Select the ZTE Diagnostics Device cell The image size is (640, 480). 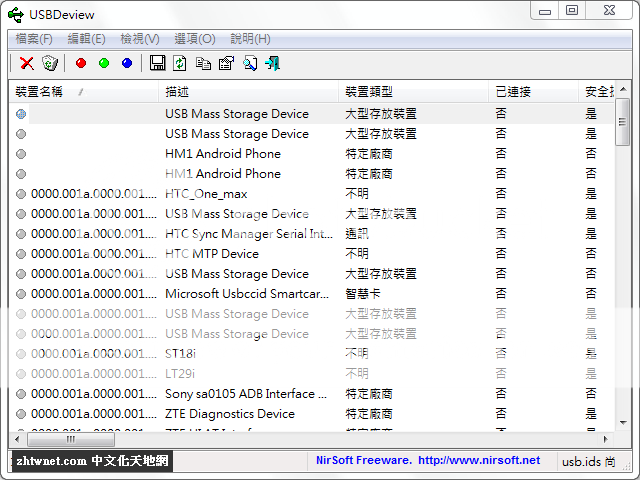(x=230, y=414)
